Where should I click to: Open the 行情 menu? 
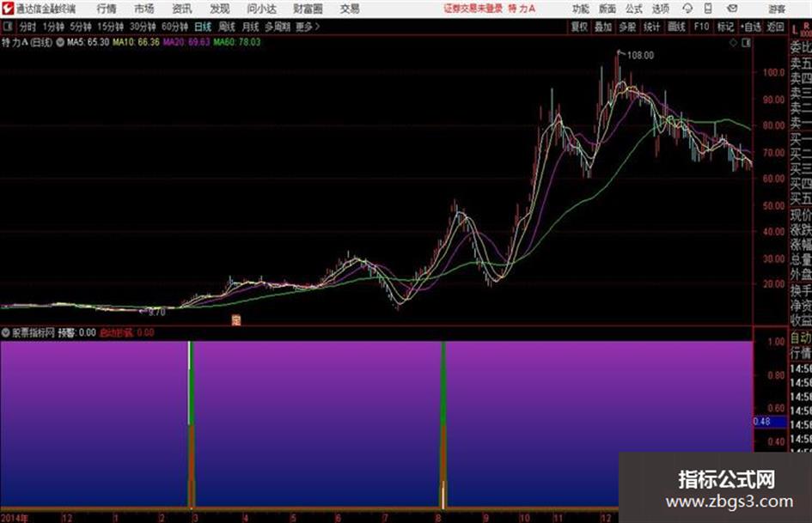pos(107,9)
